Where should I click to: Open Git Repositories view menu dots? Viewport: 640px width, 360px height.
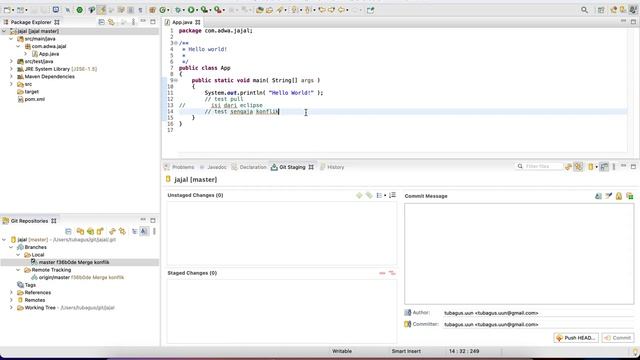(x=154, y=231)
